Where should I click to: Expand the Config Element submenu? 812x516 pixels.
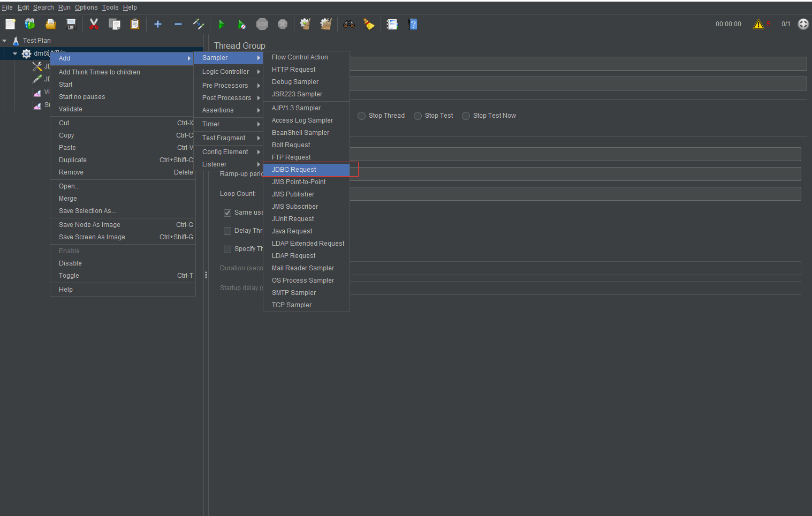229,152
